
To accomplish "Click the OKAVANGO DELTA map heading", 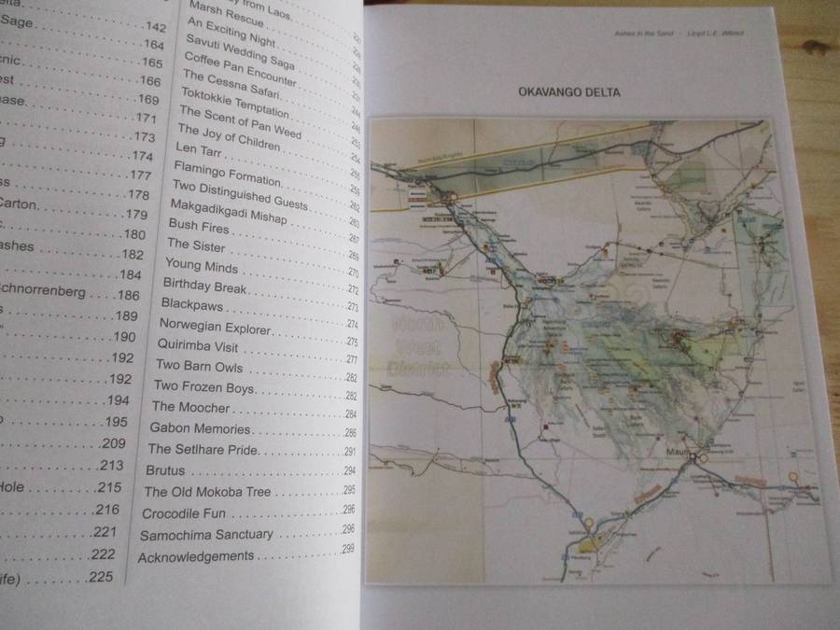I will pyautogui.click(x=568, y=92).
